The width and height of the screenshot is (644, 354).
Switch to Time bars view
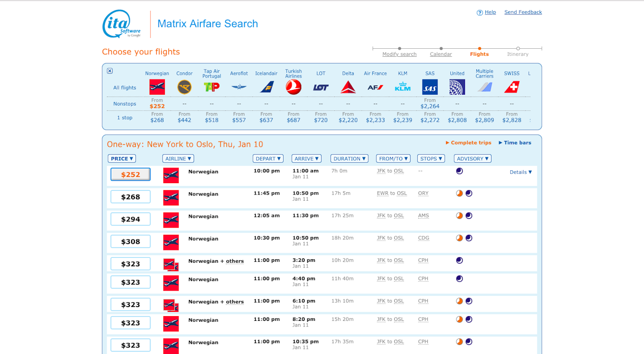(515, 143)
